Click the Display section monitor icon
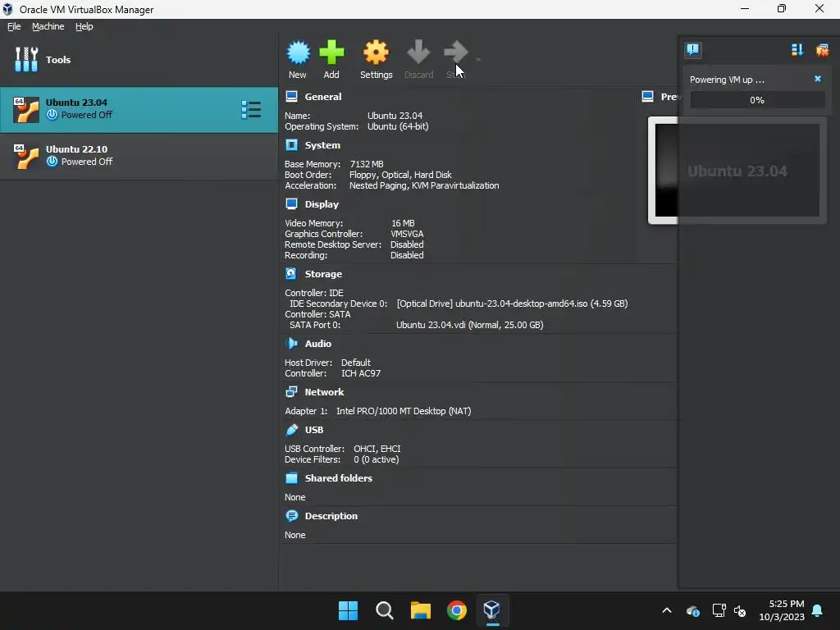Screen dimensions: 840x630 291,204
